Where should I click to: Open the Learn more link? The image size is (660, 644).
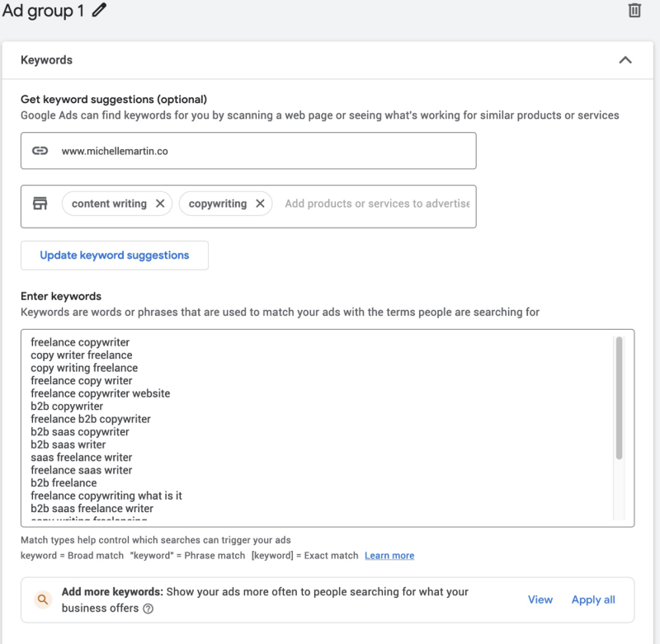pos(389,556)
